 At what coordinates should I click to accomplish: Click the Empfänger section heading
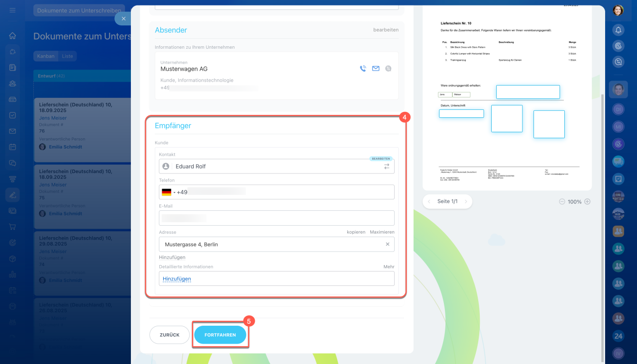(173, 126)
